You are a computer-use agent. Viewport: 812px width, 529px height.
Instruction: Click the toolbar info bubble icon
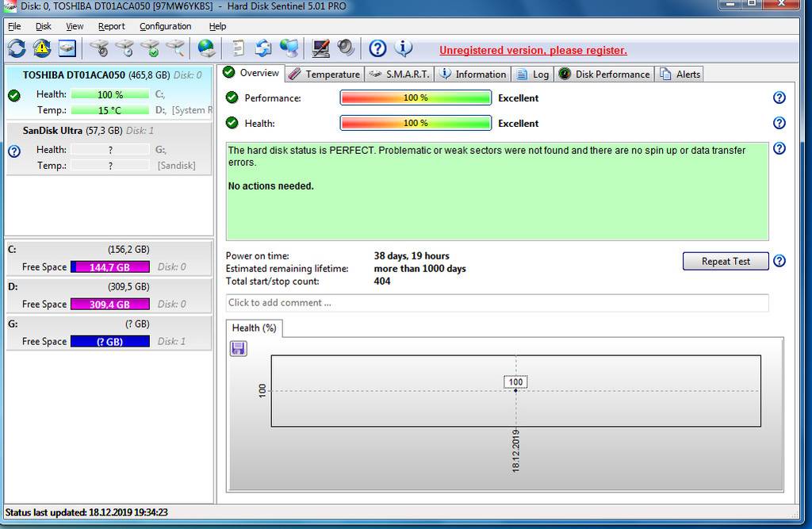point(403,48)
